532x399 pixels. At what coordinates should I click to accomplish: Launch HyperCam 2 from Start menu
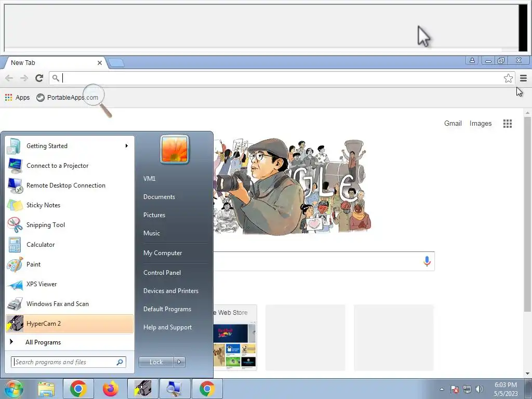[x=70, y=324]
